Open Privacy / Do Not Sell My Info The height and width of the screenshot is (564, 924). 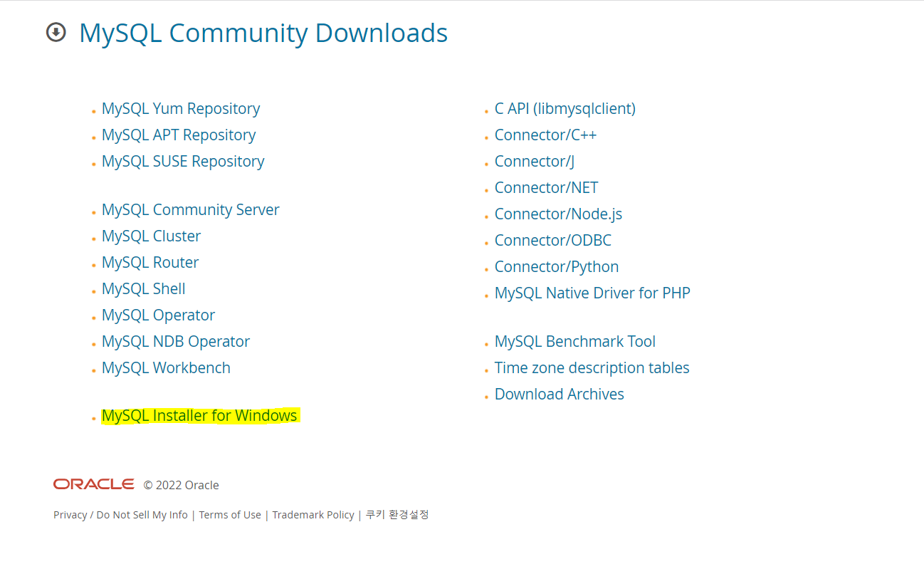point(120,515)
